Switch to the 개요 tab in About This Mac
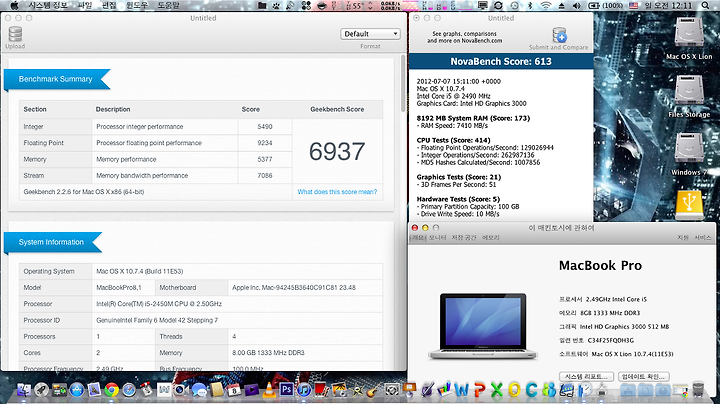Viewport: 720px width, 404px height. coord(418,238)
